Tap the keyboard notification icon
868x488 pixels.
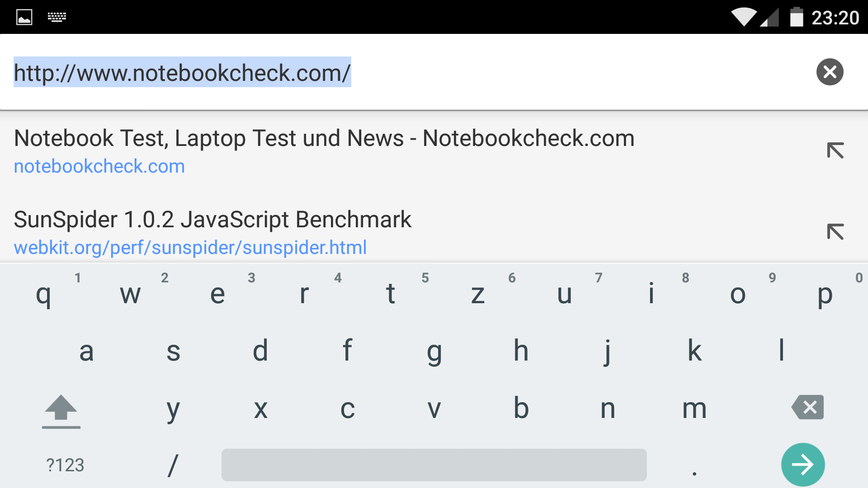coord(57,17)
